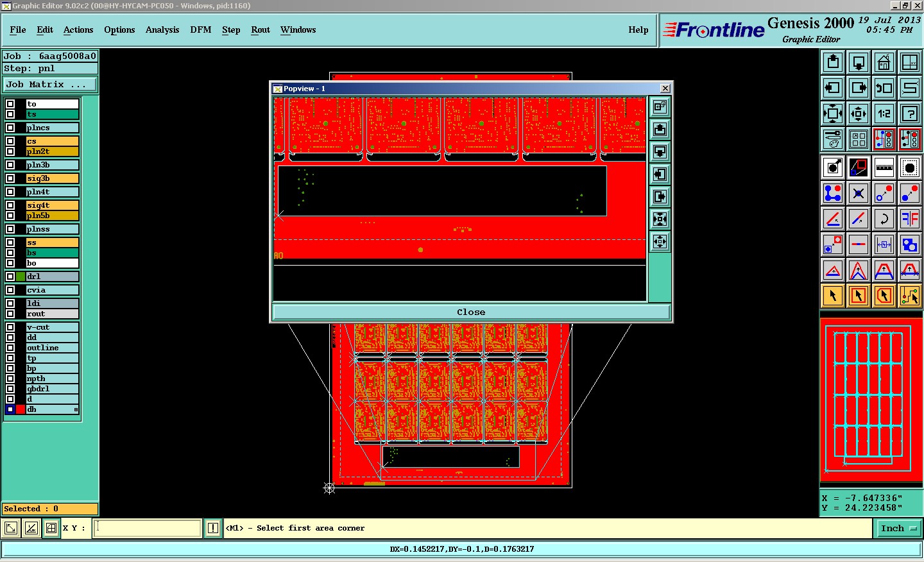Open the Actions menu
This screenshot has width=924, height=562.
point(78,30)
